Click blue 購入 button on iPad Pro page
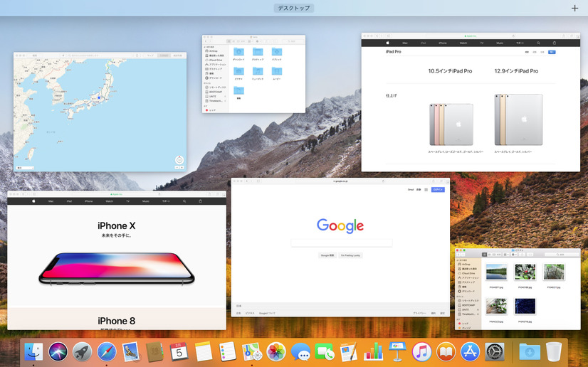Screen dimensions: 588x367 click(x=552, y=52)
